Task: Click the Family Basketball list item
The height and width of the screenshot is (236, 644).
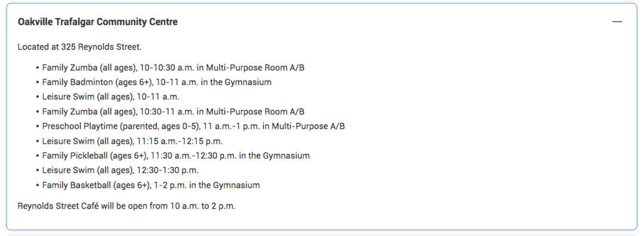Action: [x=151, y=185]
